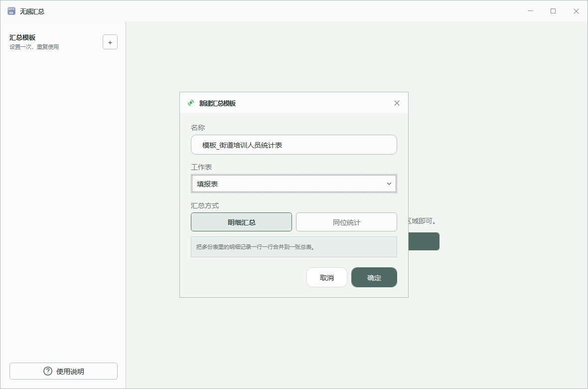Select 同位统计 summary mode
Image resolution: width=588 pixels, height=389 pixels.
[x=346, y=222]
